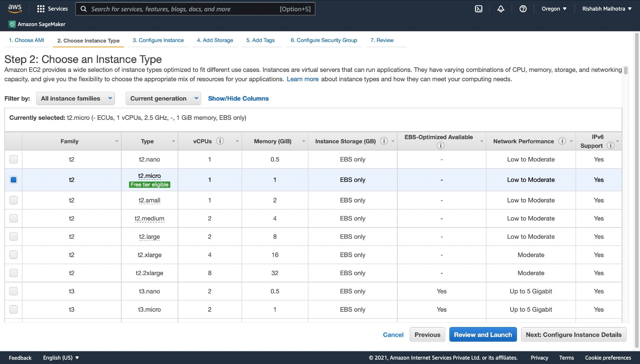Click the Instance Storage info icon
Image resolution: width=640 pixels, height=364 pixels.
[384, 141]
